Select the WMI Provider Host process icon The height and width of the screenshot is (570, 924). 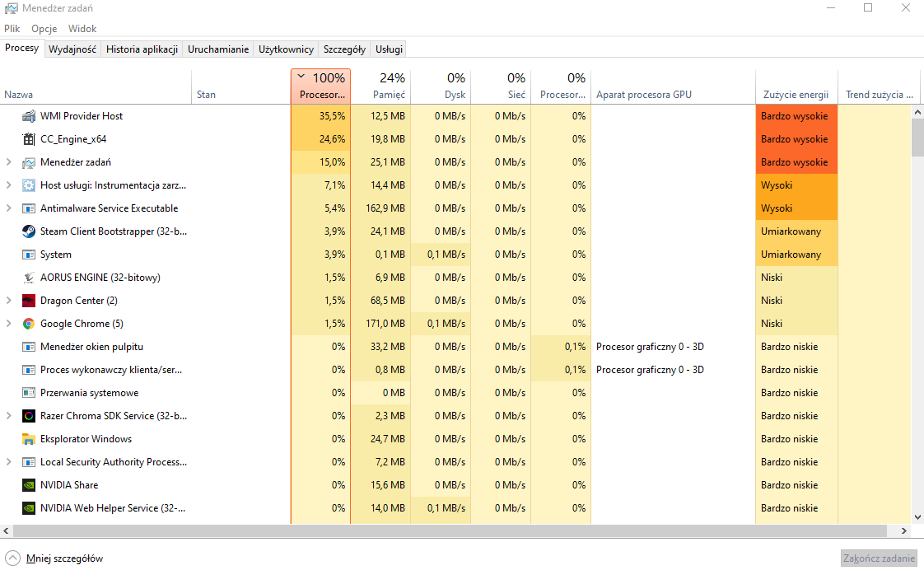(30, 115)
